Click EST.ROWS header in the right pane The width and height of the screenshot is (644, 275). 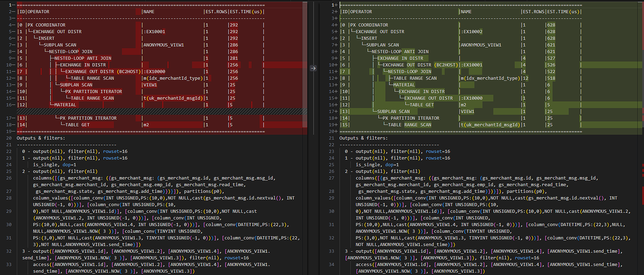[x=533, y=12]
